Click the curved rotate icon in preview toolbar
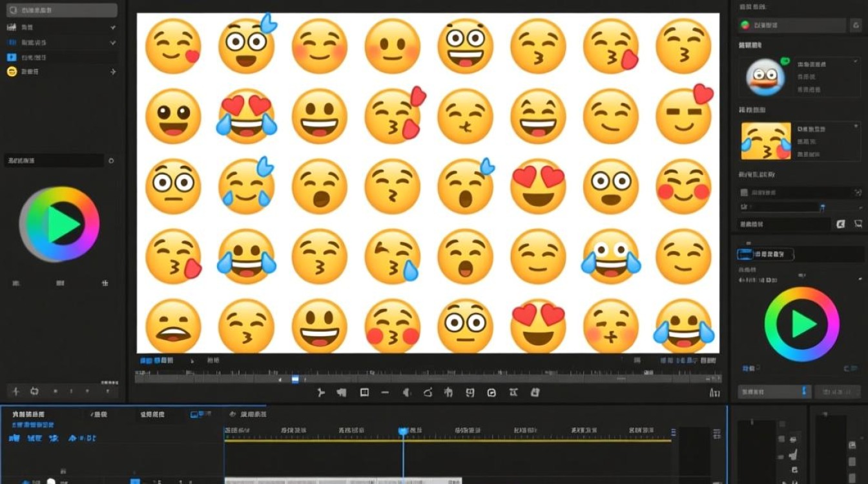The image size is (868, 484). point(427,392)
